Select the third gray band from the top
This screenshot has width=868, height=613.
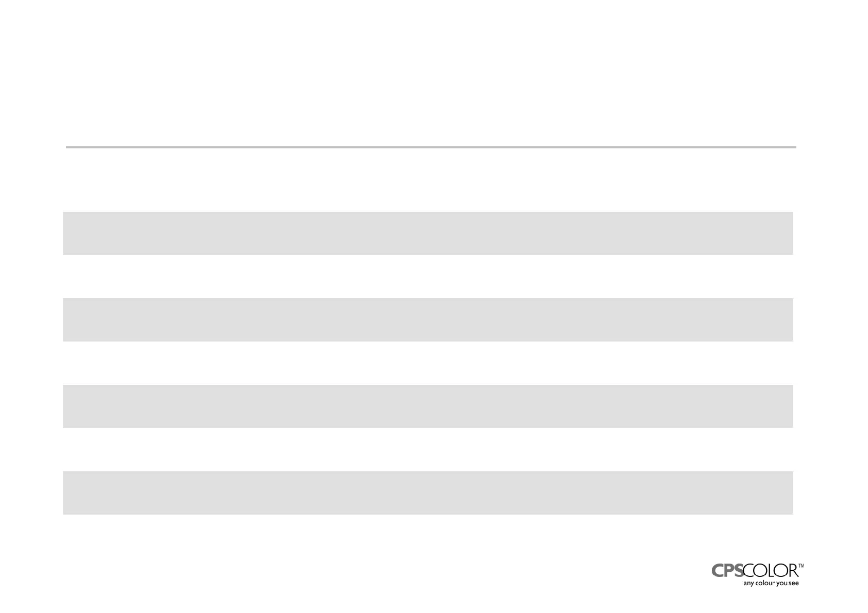tap(428, 406)
